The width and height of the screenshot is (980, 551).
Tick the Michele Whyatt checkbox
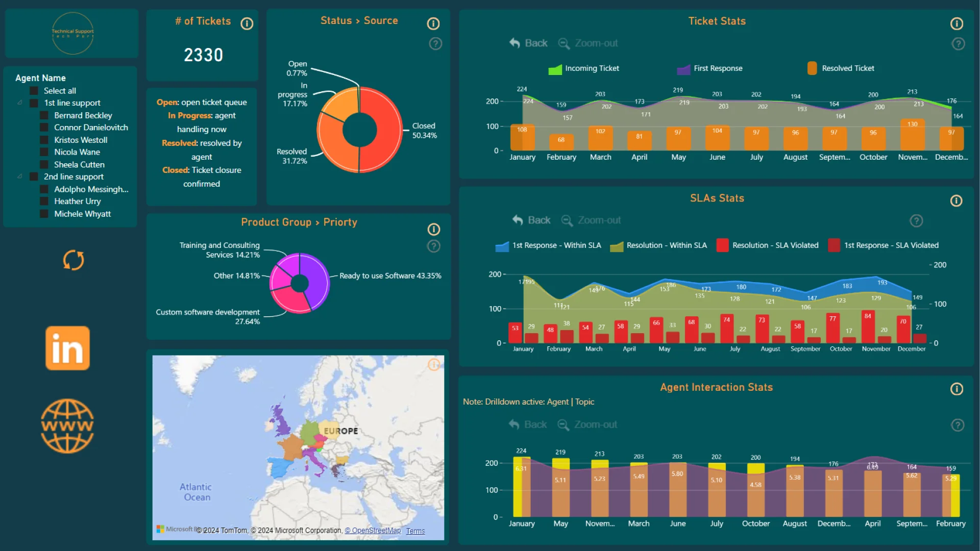coord(44,214)
